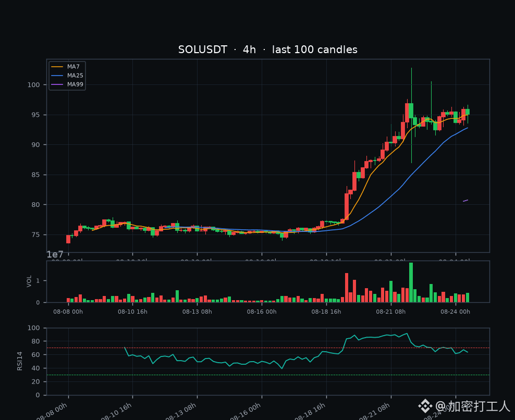Click the blue MA25 line swatch in legend
This screenshot has height=420, width=515.
[57, 76]
